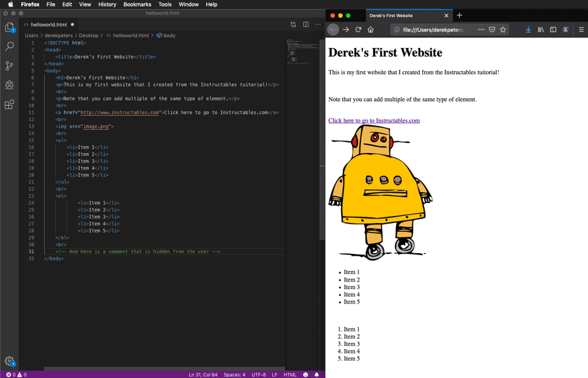Follow Click here to go to Instructables.com link

374,120
